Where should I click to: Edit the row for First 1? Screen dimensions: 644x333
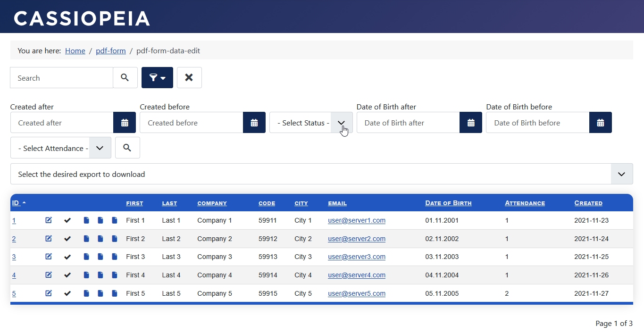tap(49, 220)
